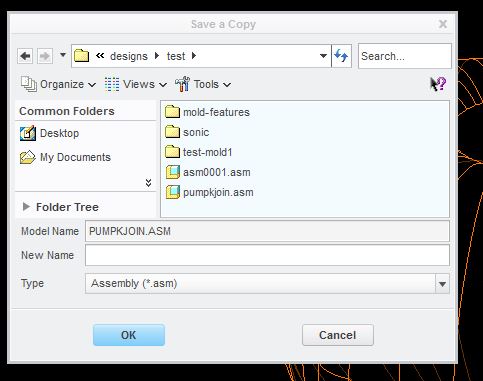Open the Organize menu

(58, 84)
